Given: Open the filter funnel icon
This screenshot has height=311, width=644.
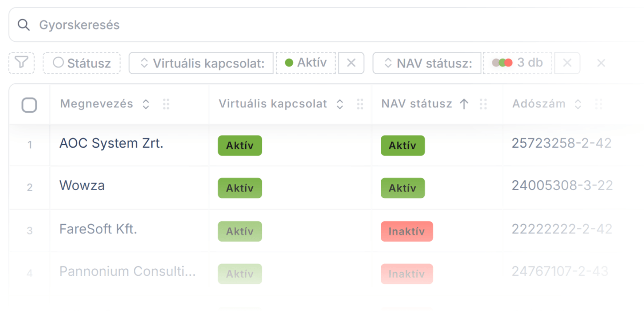Looking at the screenshot, I should click(x=21, y=62).
